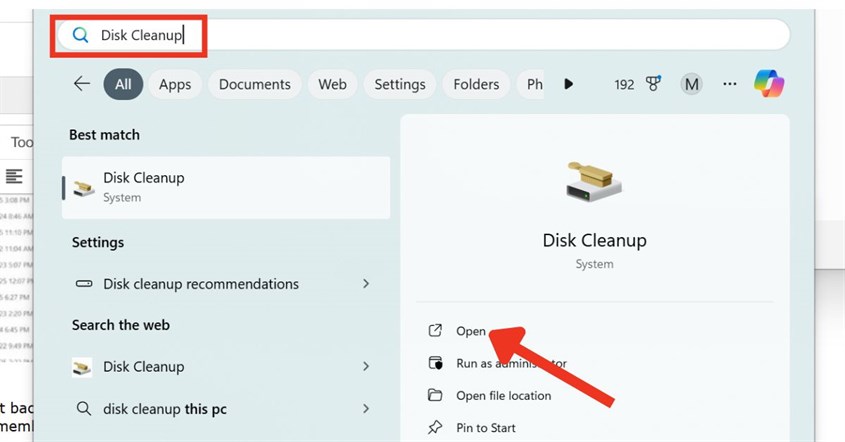Click the Settings section heading in results
This screenshot has width=845, height=442.
pos(98,243)
